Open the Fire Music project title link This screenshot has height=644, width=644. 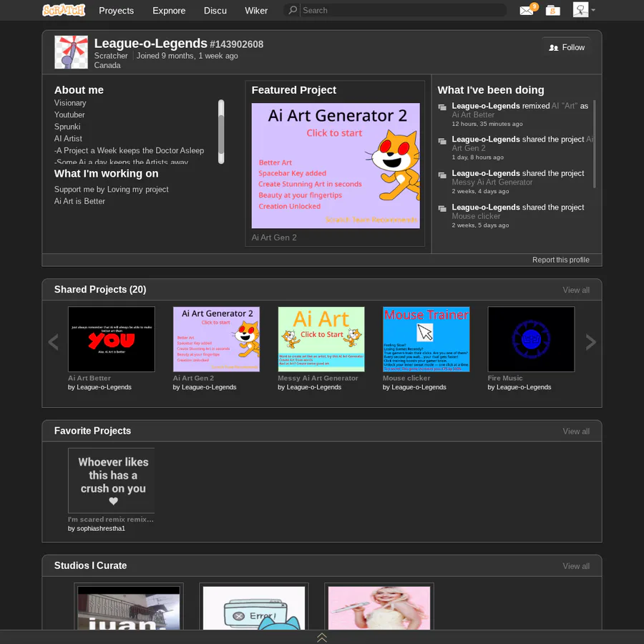504,379
